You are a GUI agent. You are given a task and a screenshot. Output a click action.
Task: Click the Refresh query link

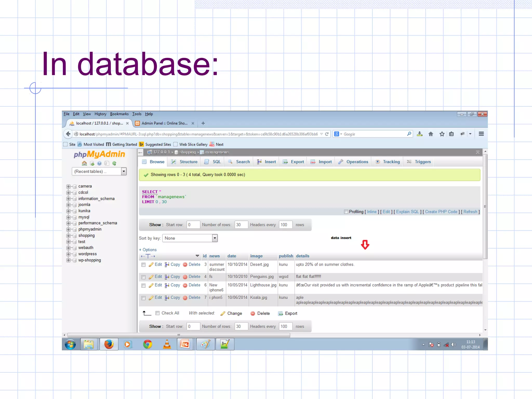pyautogui.click(x=470, y=212)
